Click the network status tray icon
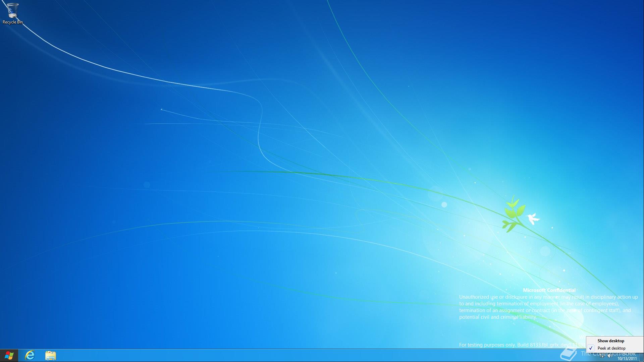 click(602, 356)
